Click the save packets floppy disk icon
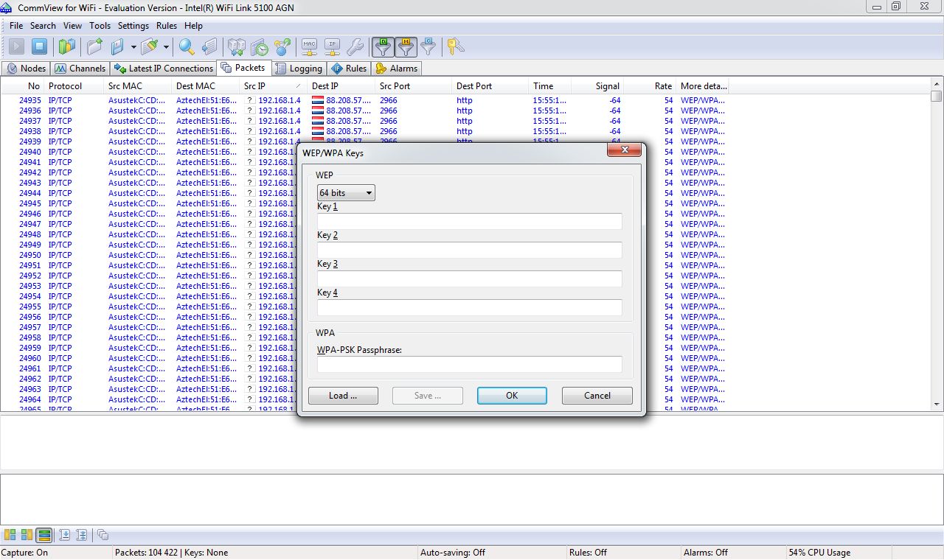 click(118, 47)
